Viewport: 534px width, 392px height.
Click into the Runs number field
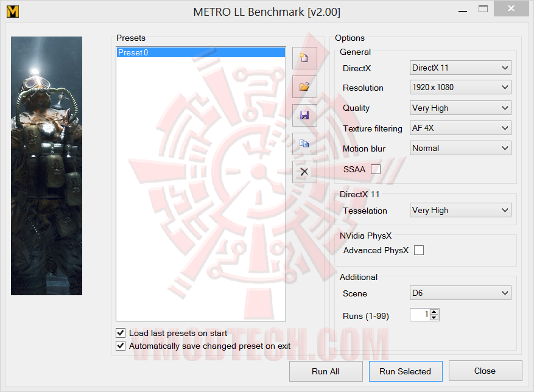tap(420, 315)
